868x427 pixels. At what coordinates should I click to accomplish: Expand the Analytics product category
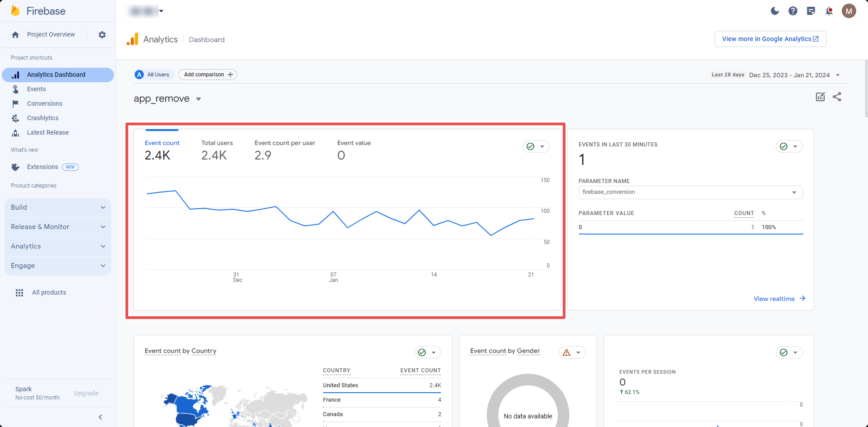pos(58,246)
